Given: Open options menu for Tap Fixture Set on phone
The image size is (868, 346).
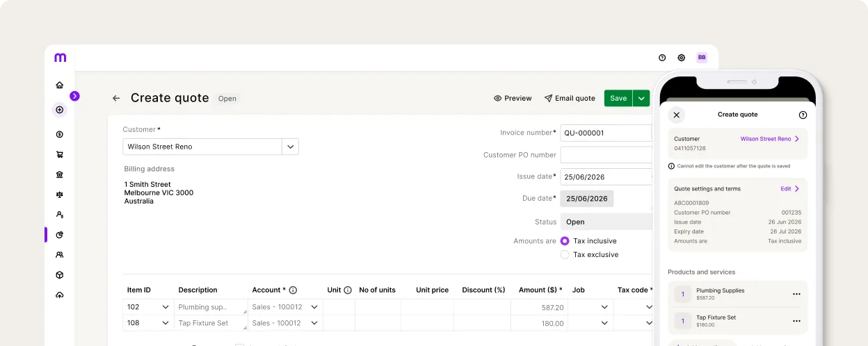Looking at the screenshot, I should 796,321.
